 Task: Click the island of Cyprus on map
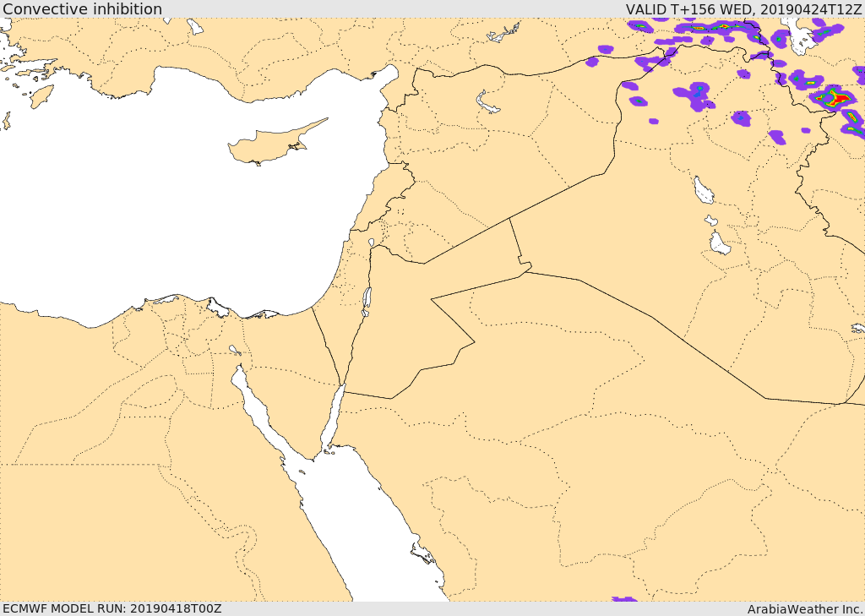(276, 144)
